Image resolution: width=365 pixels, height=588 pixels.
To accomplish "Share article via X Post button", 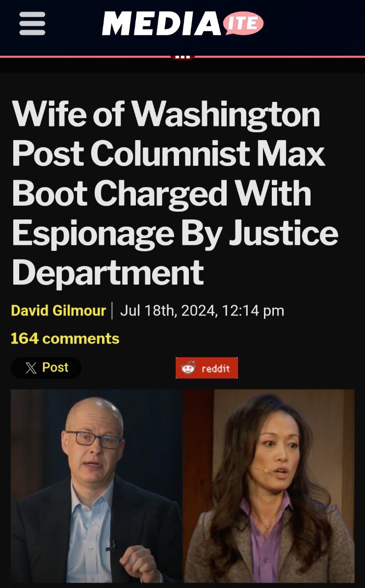I will (x=46, y=368).
